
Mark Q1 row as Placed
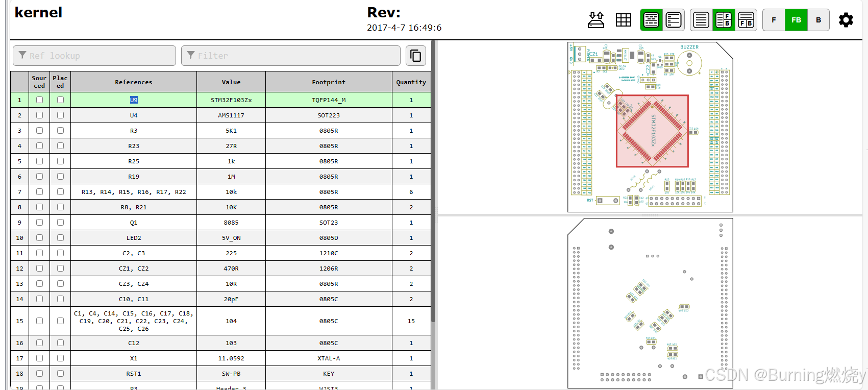pyautogui.click(x=60, y=223)
